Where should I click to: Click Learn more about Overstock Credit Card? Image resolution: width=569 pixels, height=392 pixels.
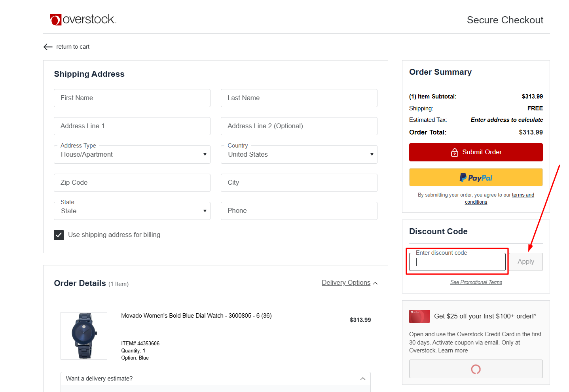click(x=453, y=350)
